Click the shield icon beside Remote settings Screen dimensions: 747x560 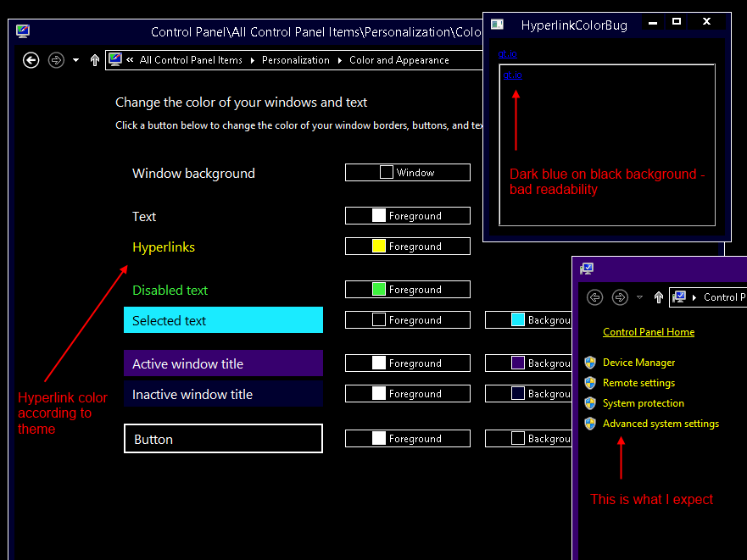pyautogui.click(x=590, y=383)
